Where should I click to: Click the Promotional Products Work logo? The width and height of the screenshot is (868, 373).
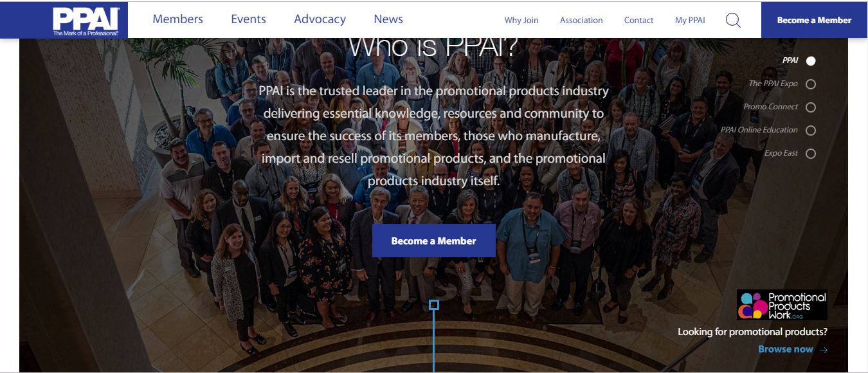tap(782, 305)
